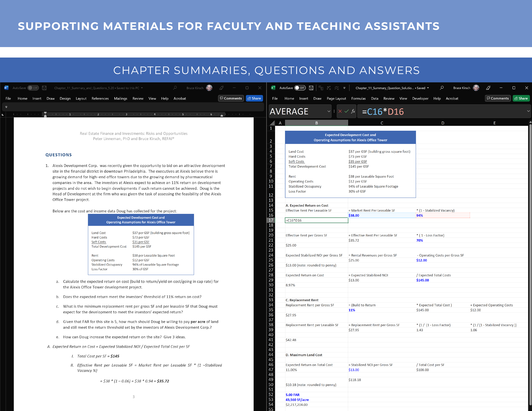
Task: Click the Excel app icon in title bar
Action: (273, 88)
